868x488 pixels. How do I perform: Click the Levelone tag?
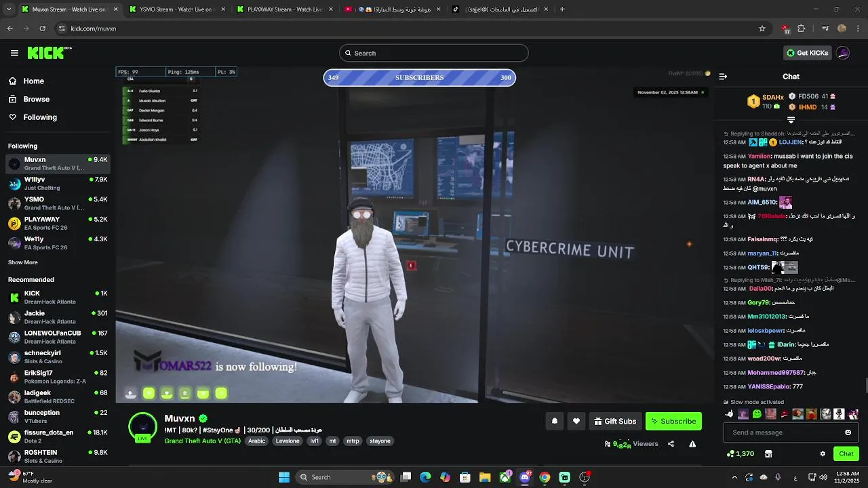coord(288,441)
